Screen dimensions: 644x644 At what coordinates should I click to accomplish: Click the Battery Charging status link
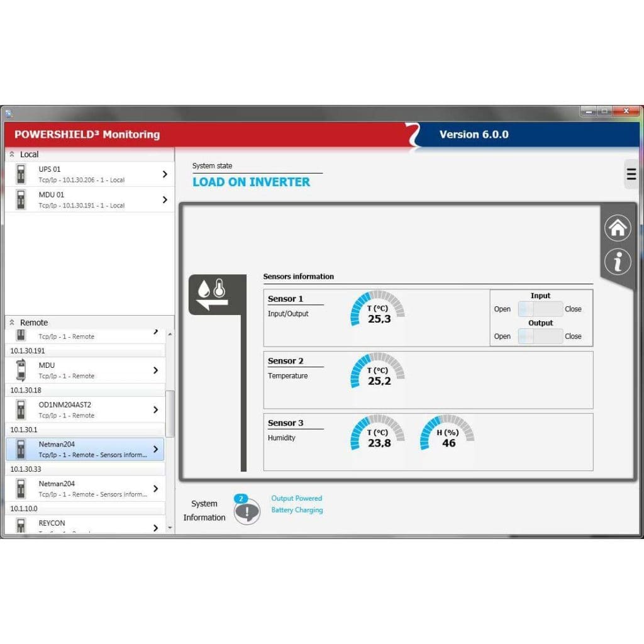point(297,509)
